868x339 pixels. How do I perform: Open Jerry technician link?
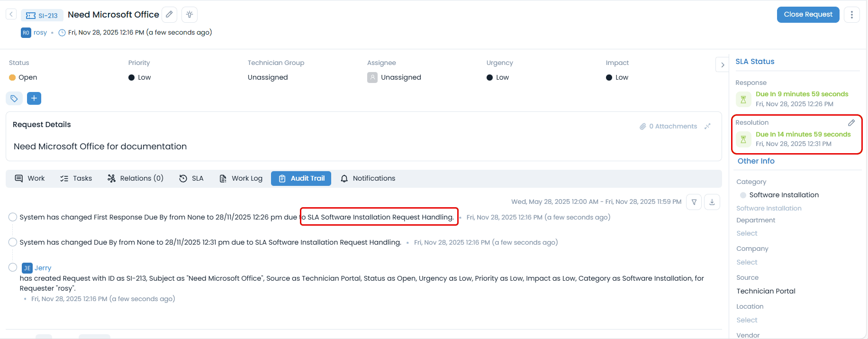click(43, 268)
